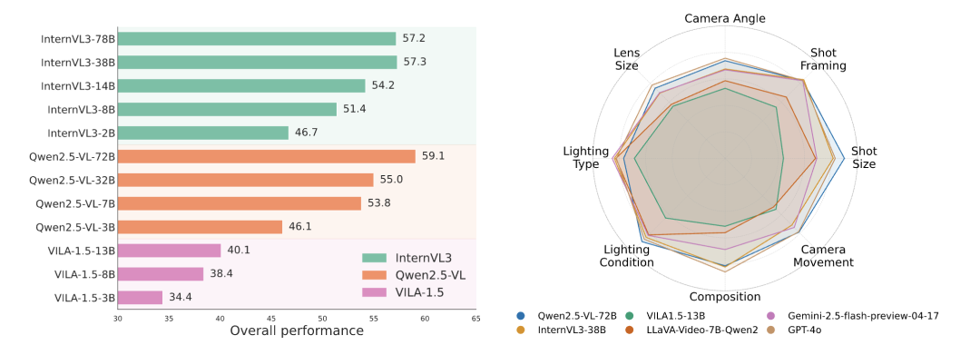Click the InternVL3-2B row label
This screenshot has height=345, width=980.
[82, 133]
